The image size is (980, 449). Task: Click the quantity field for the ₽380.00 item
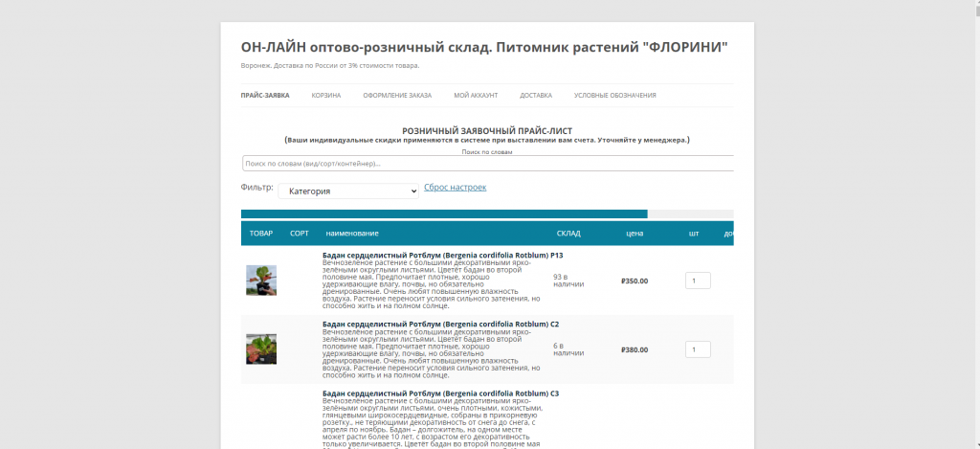click(698, 349)
